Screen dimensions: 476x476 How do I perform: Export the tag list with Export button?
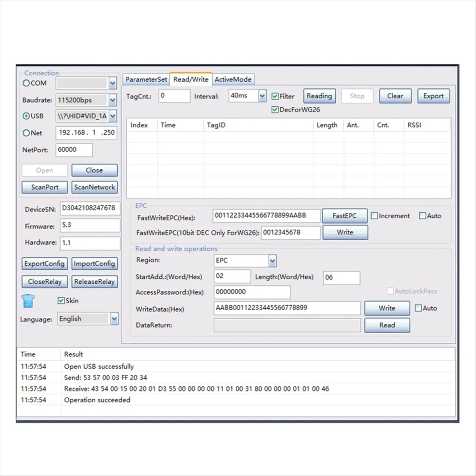[x=434, y=96]
